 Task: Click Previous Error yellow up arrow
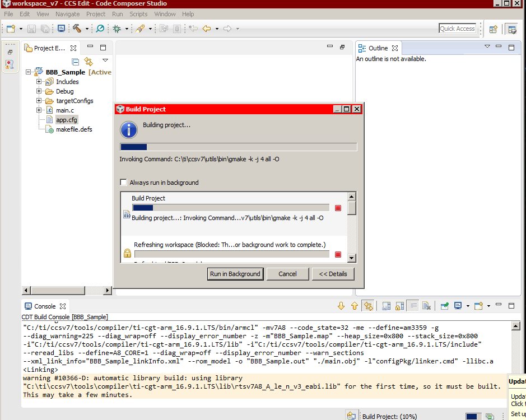tap(355, 306)
